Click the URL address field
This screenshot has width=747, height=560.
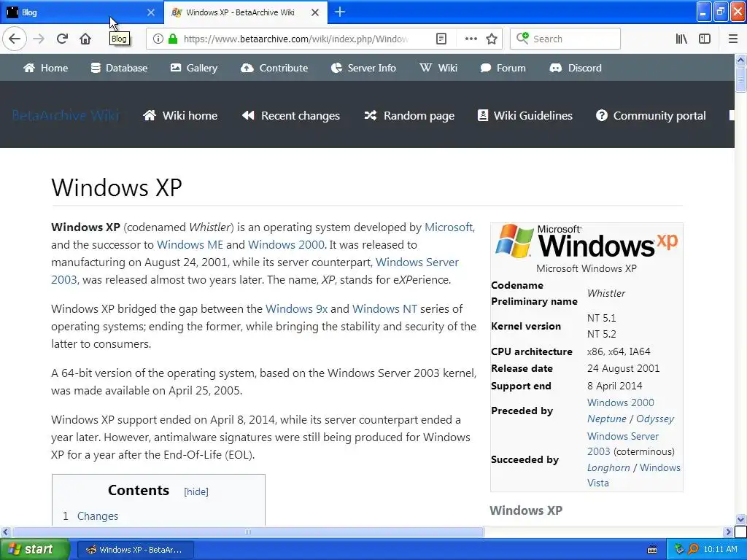(298, 39)
